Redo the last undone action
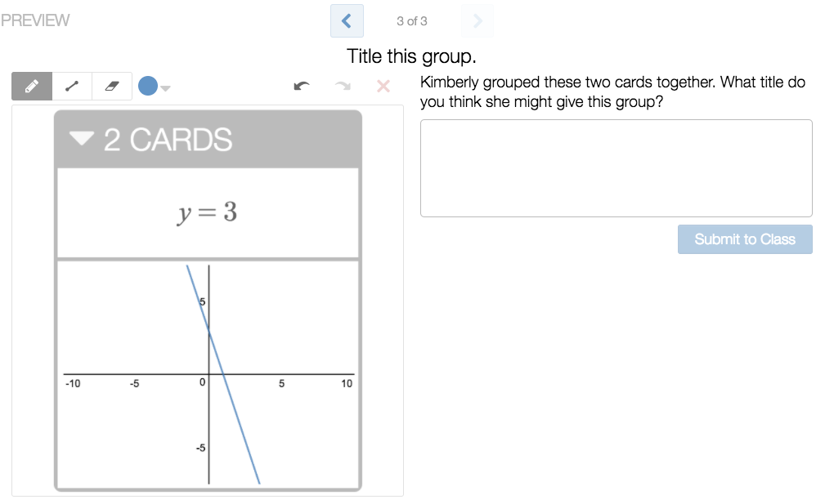This screenshot has height=504, width=825. click(x=342, y=86)
